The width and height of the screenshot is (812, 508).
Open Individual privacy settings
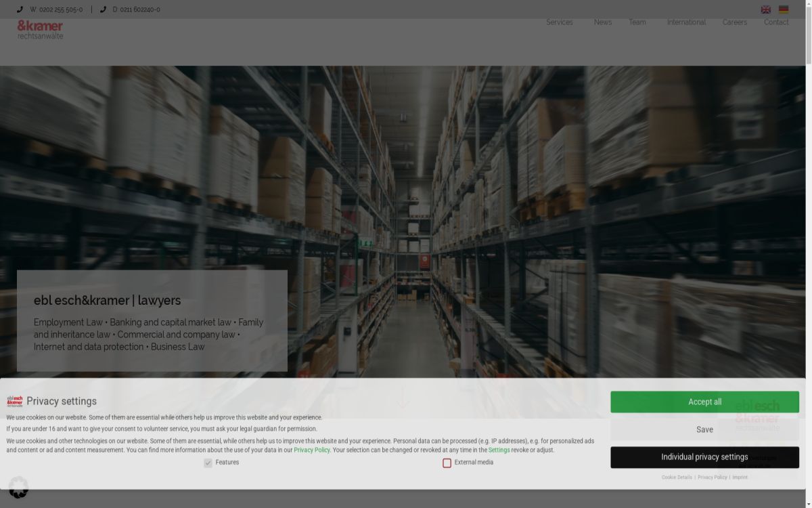704,457
